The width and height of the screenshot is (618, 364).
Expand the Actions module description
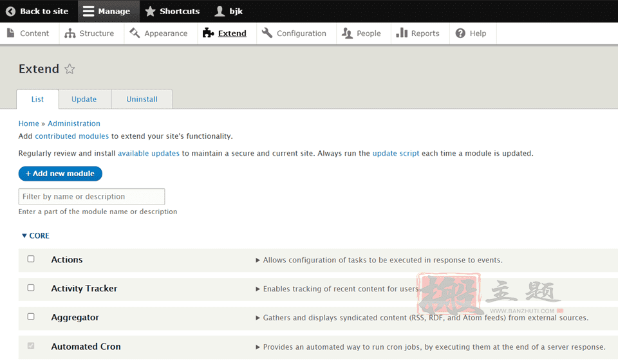(x=257, y=260)
